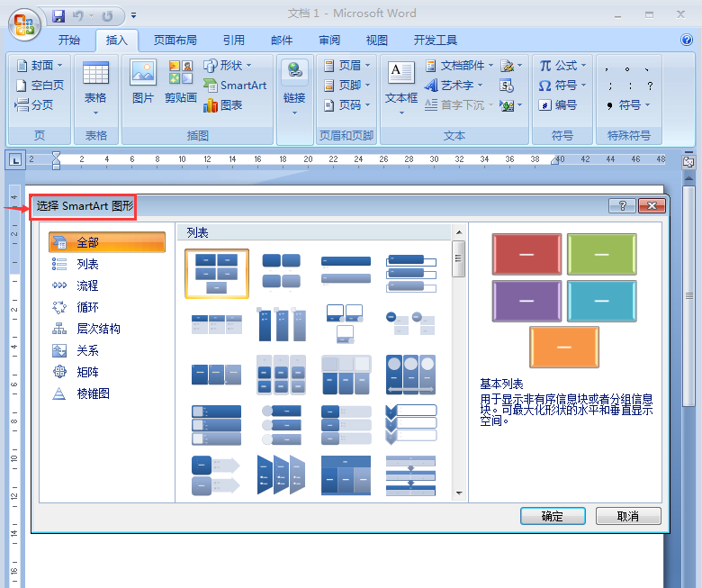Click the green block in preview

[601, 254]
